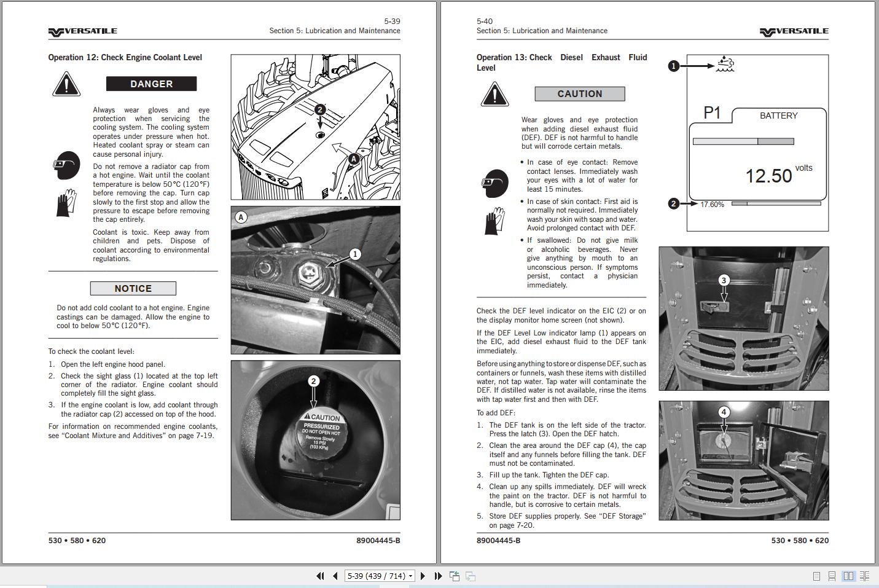Click the Versatile logo on page 5-40
Image resolution: width=879 pixels, height=588 pixels.
(x=794, y=31)
